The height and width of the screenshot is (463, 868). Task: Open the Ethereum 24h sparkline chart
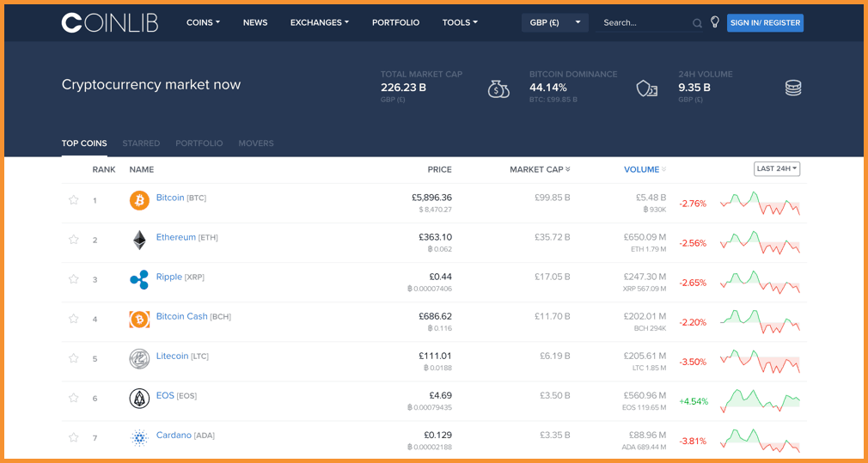pyautogui.click(x=760, y=243)
